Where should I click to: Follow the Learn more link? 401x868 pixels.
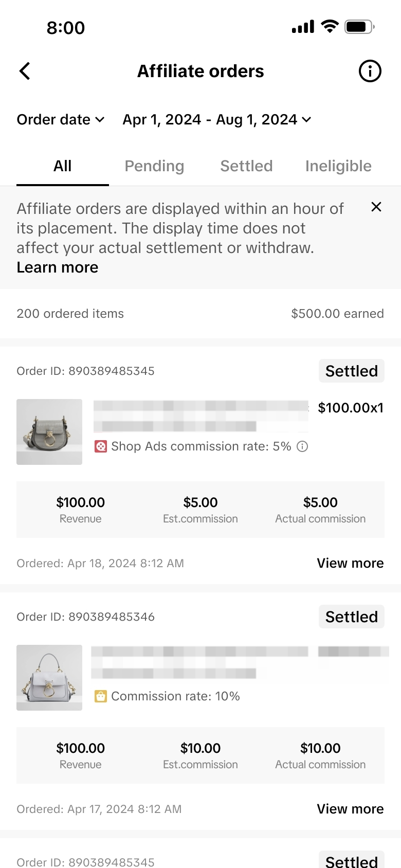58,267
